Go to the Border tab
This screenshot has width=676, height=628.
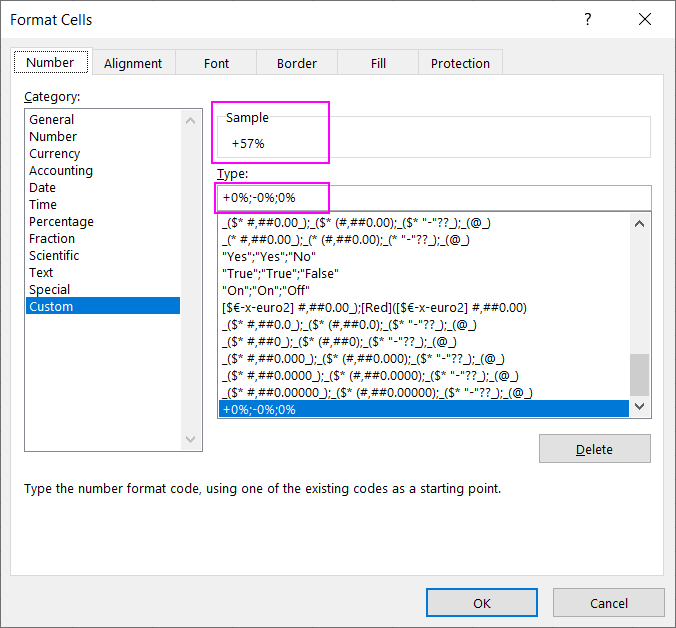[x=297, y=63]
